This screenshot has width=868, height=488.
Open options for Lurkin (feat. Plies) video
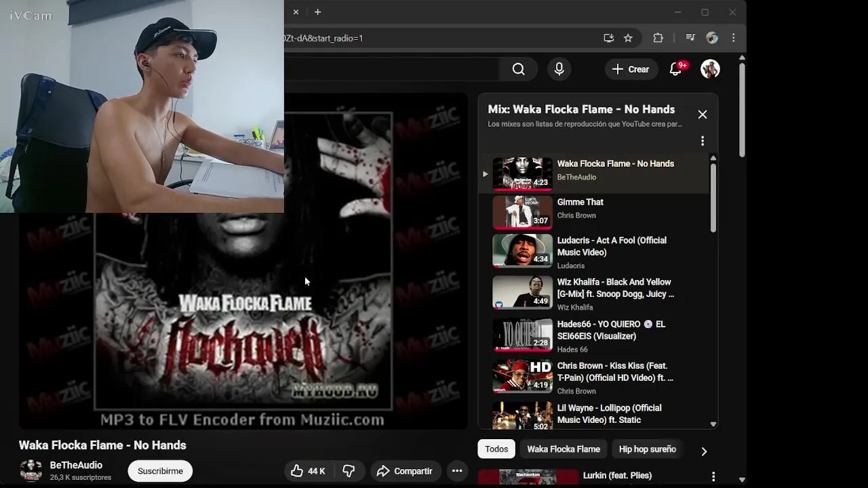click(x=713, y=477)
